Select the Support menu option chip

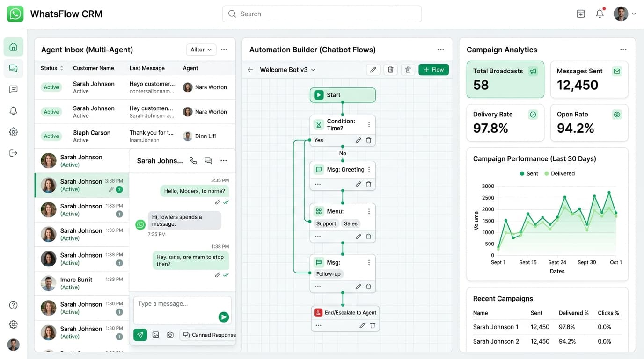pos(326,223)
